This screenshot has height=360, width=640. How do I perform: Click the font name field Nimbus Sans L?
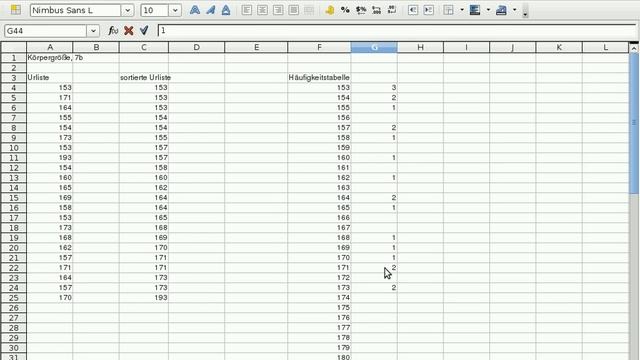[76, 10]
